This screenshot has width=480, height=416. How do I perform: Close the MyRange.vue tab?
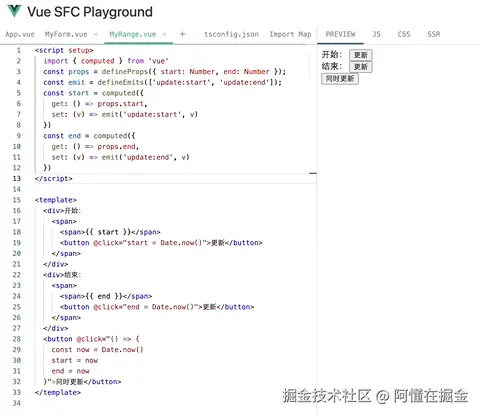point(165,34)
